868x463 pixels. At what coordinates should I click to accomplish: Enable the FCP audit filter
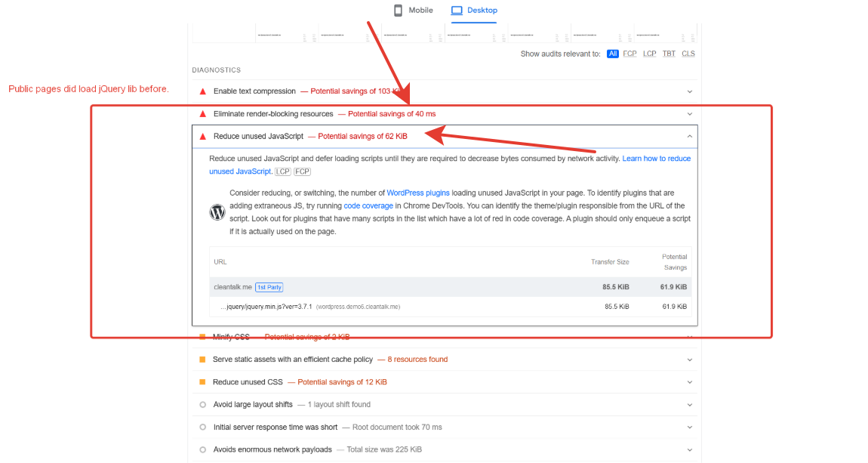(x=629, y=54)
